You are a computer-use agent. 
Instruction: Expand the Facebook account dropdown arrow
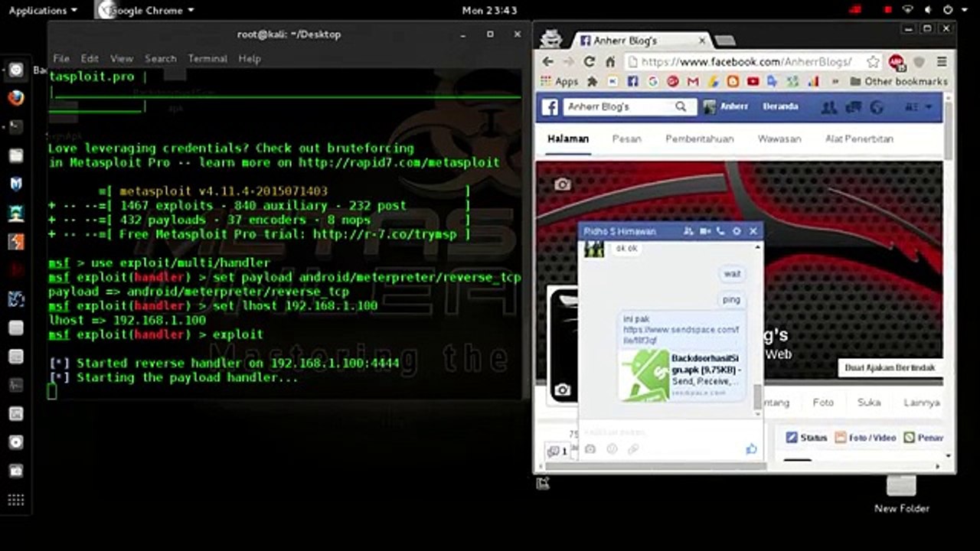pos(929,108)
